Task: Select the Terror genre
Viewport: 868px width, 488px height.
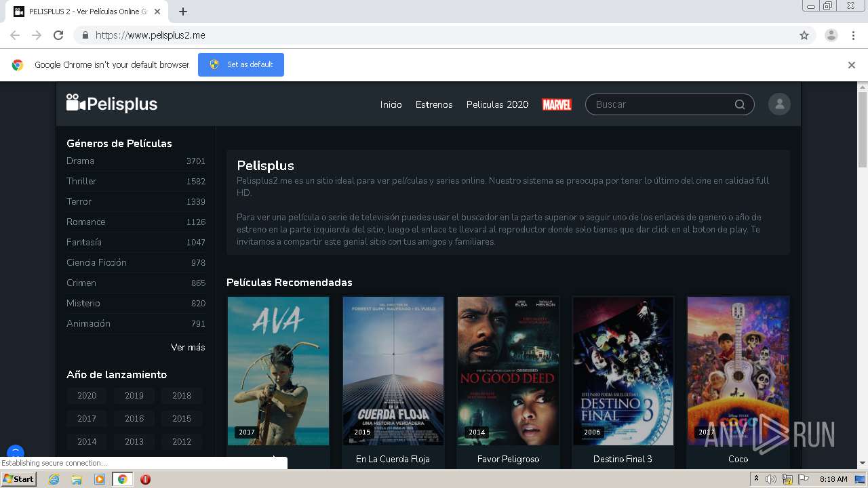Action: (136, 201)
